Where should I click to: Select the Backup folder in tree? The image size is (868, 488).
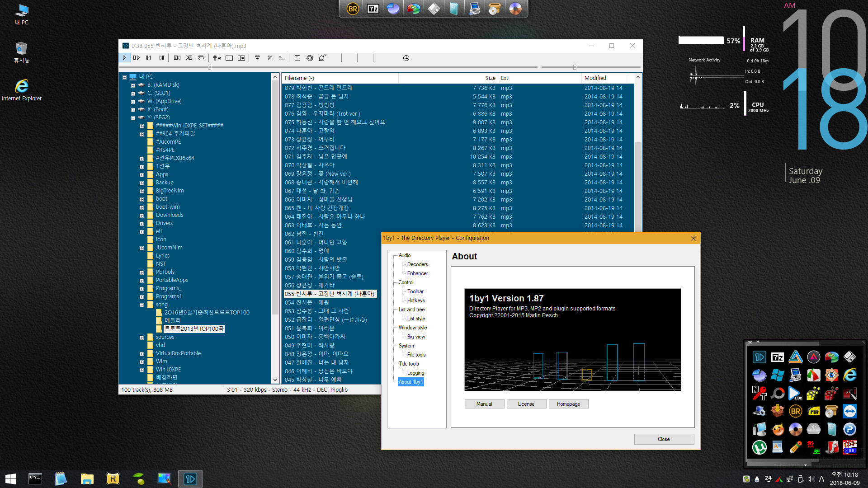165,183
